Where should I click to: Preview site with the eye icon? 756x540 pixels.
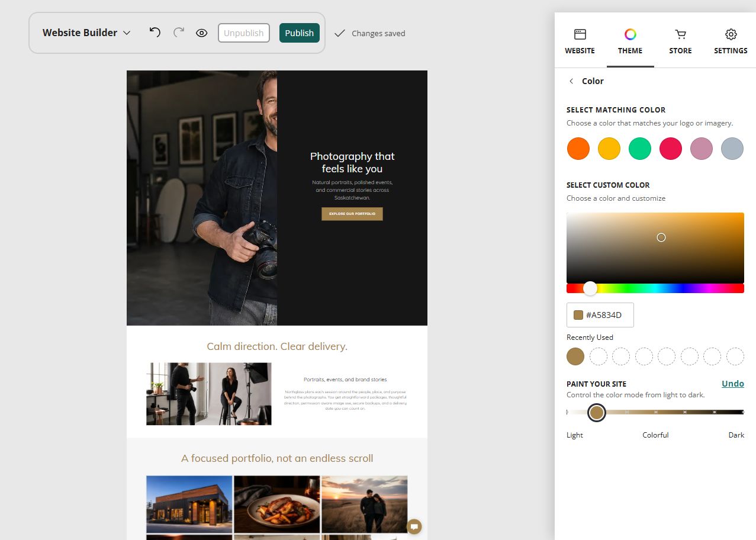[x=201, y=33]
